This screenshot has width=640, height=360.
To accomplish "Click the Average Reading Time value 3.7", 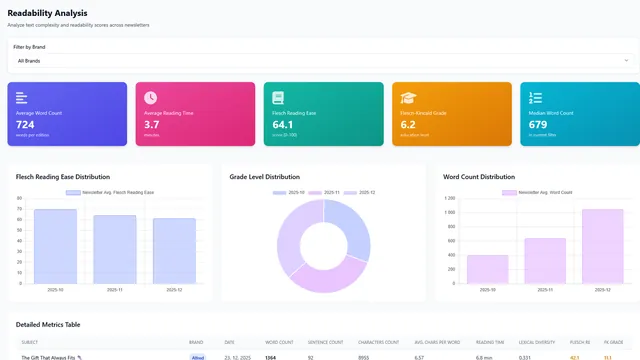I will 151,124.
